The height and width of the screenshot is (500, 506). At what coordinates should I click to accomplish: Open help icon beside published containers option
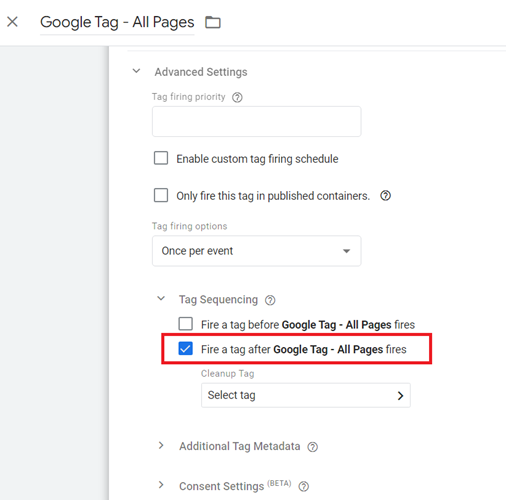tap(385, 195)
